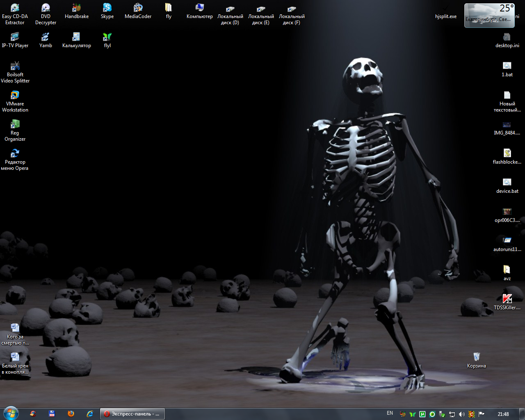
Task: Open Internet Explorer from the taskbar
Action: [x=90, y=414]
